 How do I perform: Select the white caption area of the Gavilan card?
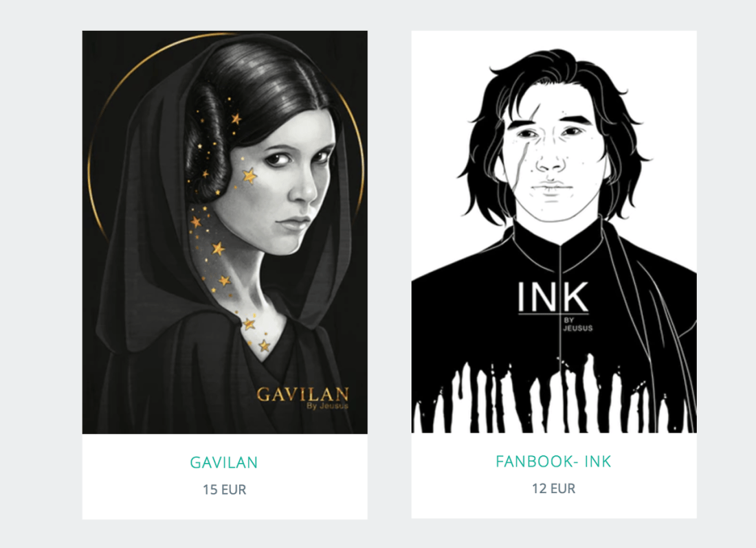tap(225, 477)
